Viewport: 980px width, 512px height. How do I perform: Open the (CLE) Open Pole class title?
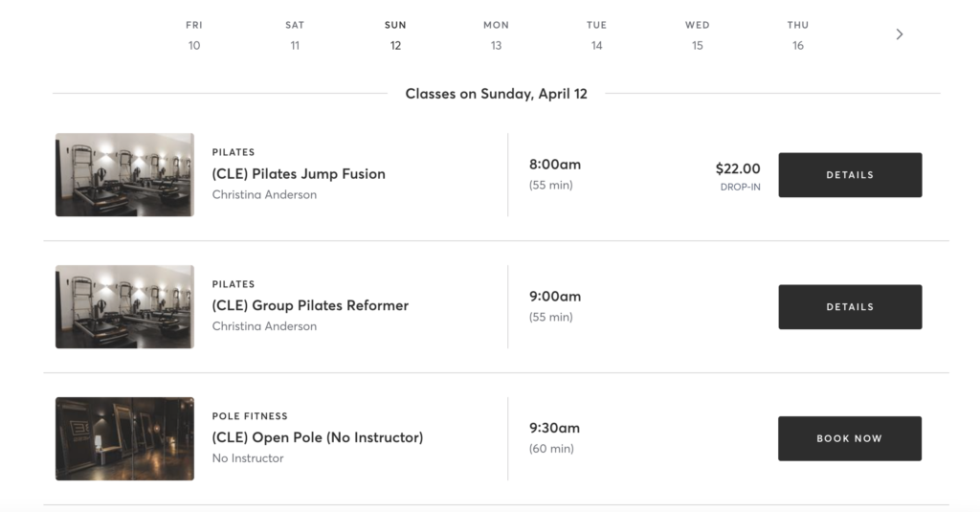pos(318,437)
